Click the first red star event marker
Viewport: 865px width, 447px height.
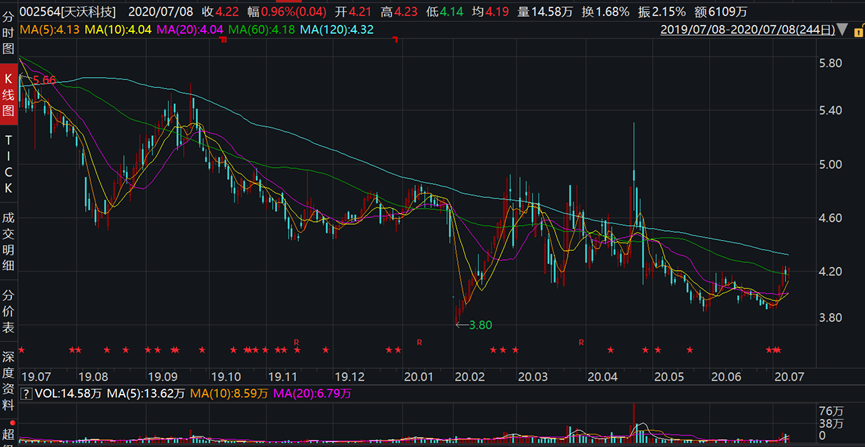click(x=22, y=349)
